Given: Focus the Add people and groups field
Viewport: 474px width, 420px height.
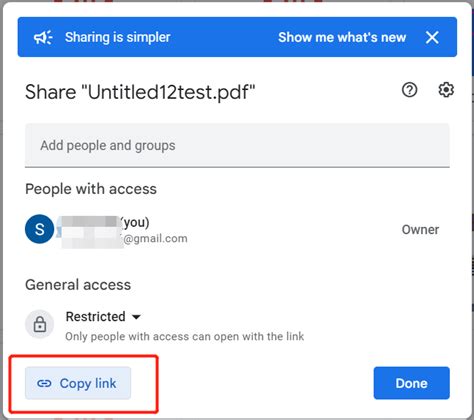Looking at the screenshot, I should click(x=237, y=145).
